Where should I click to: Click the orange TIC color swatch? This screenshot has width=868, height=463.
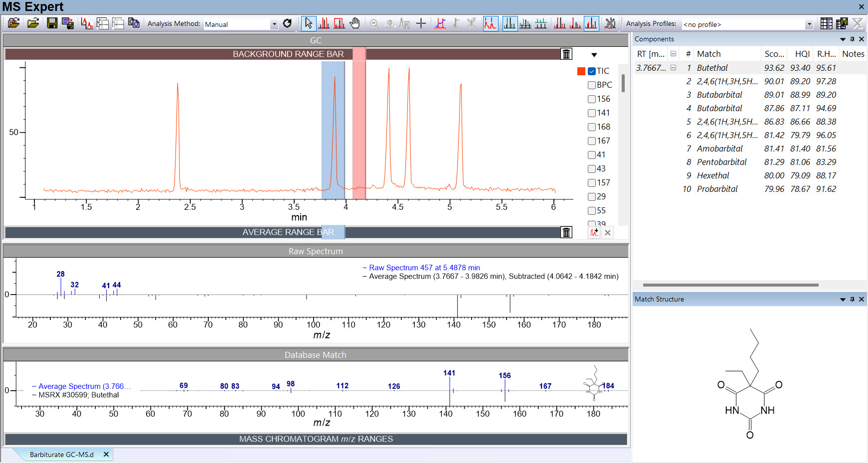point(581,71)
